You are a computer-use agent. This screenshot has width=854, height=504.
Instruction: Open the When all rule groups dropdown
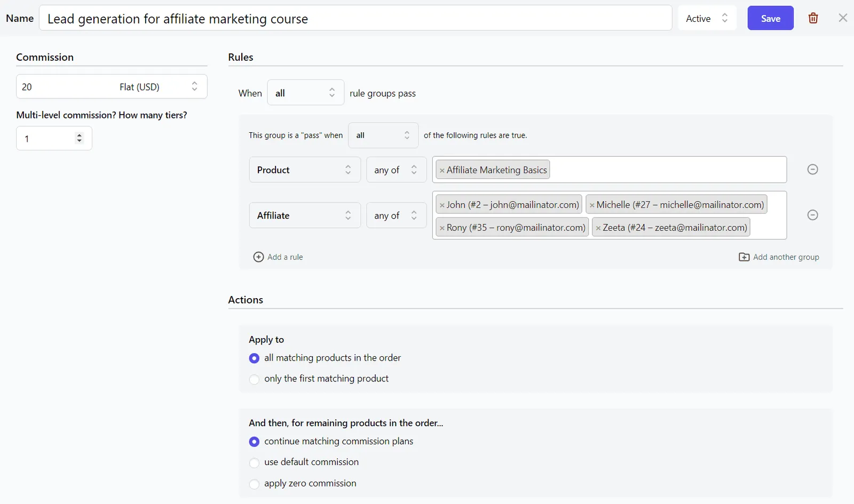(305, 93)
